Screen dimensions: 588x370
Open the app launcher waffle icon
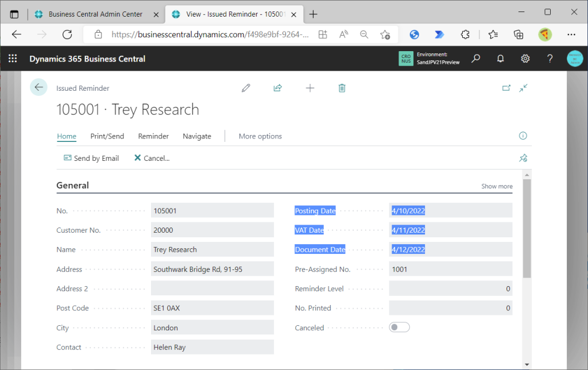pos(13,59)
